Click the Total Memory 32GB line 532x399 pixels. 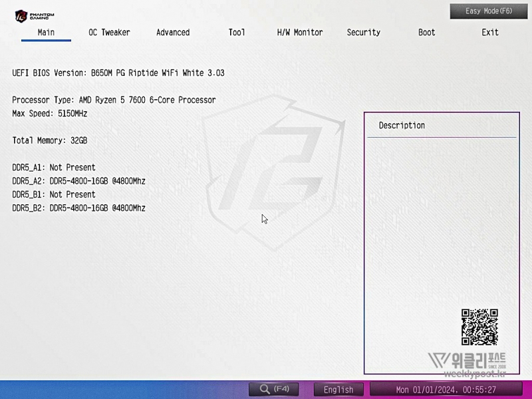[x=50, y=140]
